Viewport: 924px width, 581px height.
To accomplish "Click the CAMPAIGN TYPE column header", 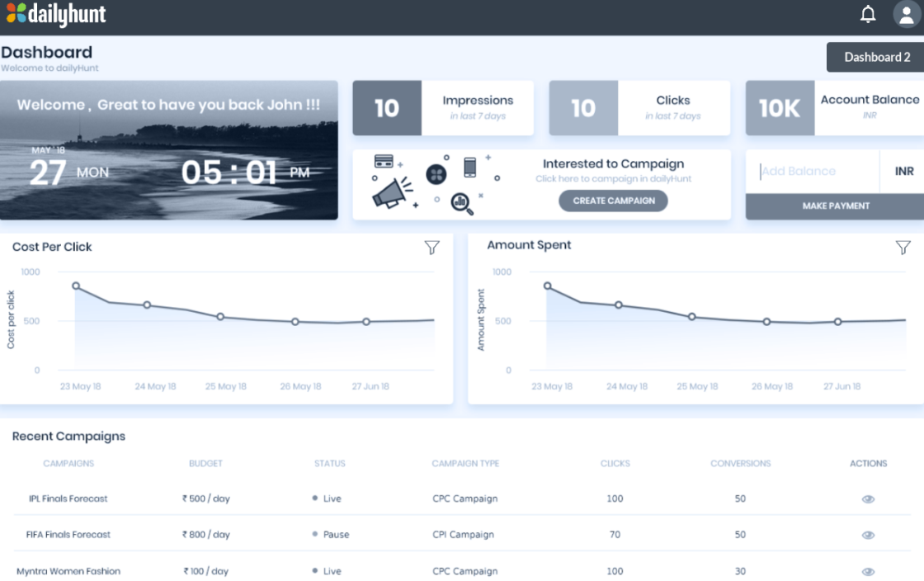I will coord(465,464).
